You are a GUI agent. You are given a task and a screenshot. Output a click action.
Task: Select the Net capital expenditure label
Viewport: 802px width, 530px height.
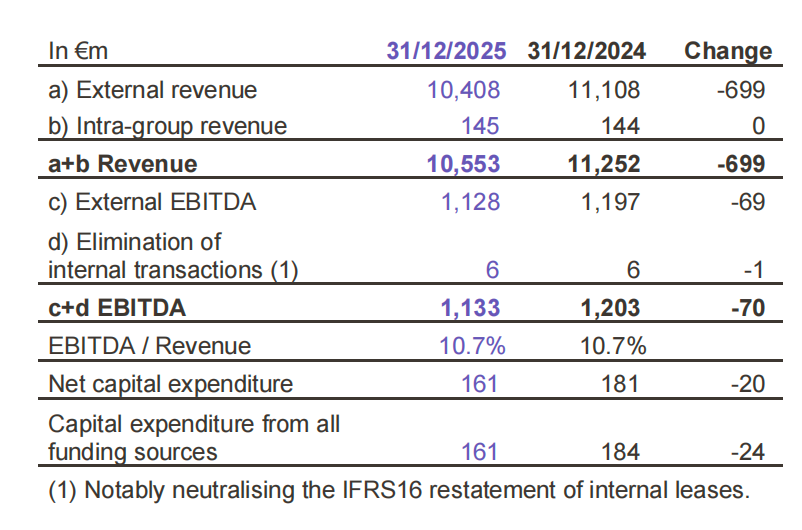[x=171, y=384]
